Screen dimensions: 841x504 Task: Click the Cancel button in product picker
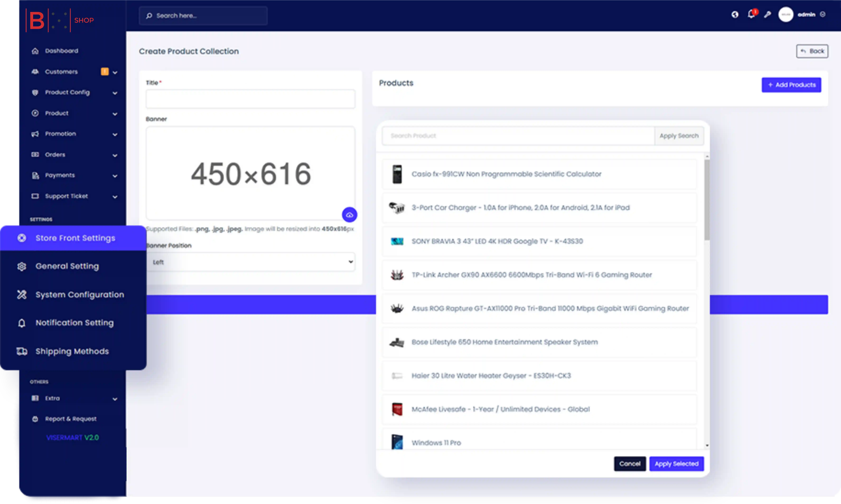pos(630,464)
